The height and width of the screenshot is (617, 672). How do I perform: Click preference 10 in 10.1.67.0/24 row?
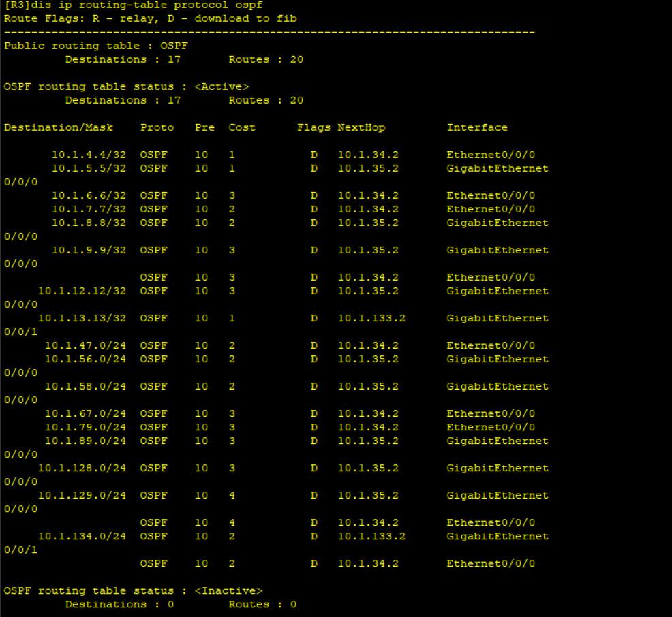pos(202,413)
